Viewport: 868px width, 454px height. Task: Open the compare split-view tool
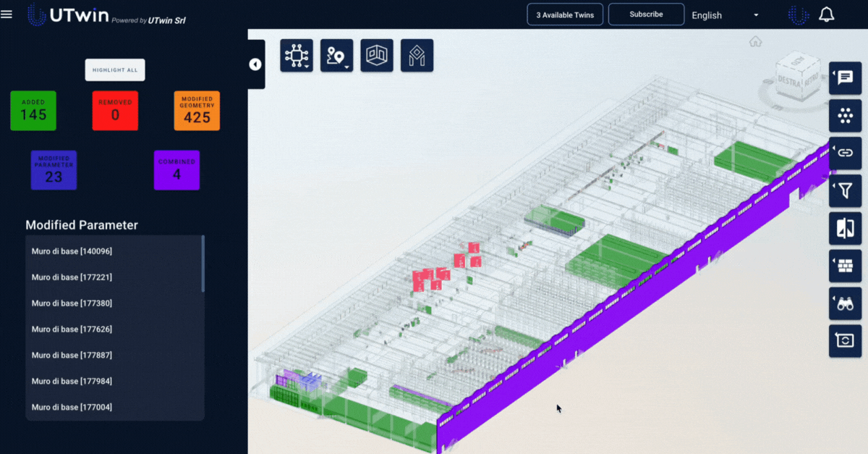845,228
